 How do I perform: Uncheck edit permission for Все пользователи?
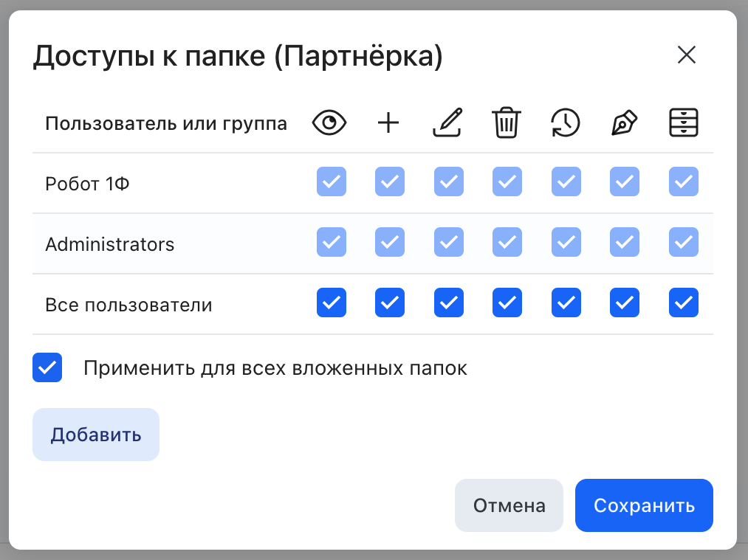click(x=449, y=303)
